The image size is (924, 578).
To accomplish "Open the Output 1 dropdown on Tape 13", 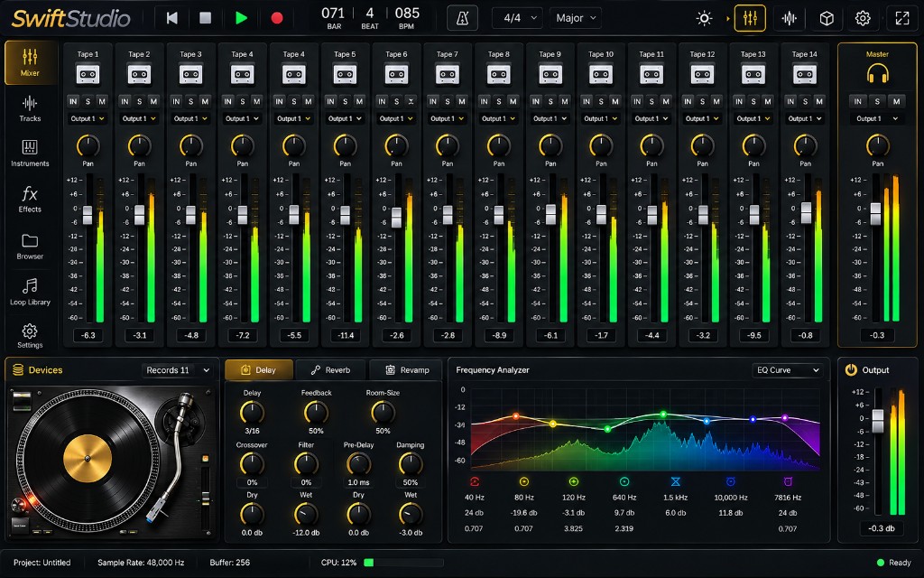I will pos(753,118).
